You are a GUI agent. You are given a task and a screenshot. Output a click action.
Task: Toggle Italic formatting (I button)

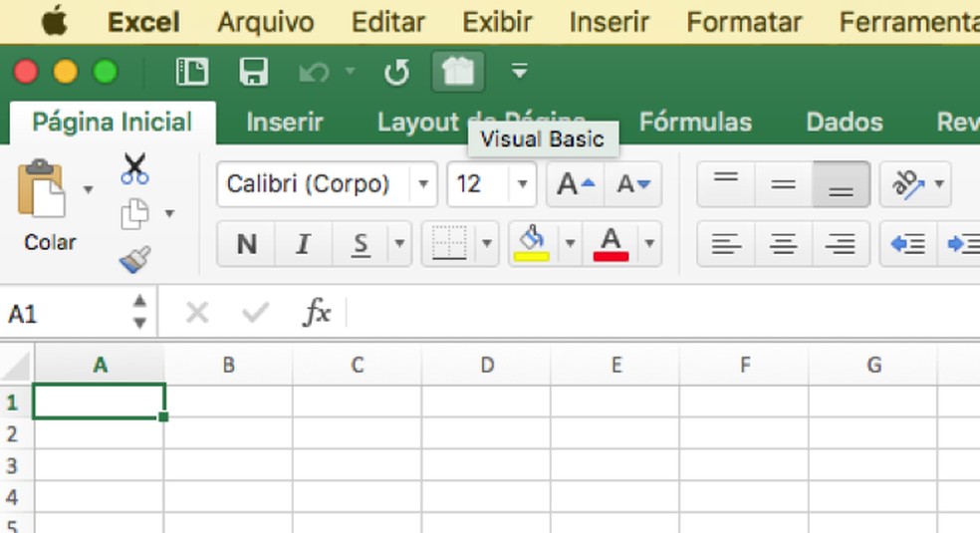[x=304, y=244]
